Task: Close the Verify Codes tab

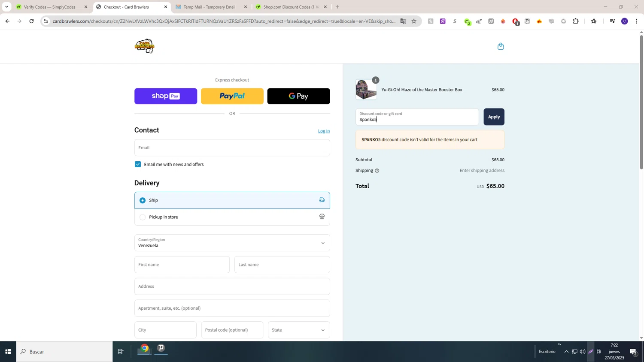Action: tap(86, 7)
